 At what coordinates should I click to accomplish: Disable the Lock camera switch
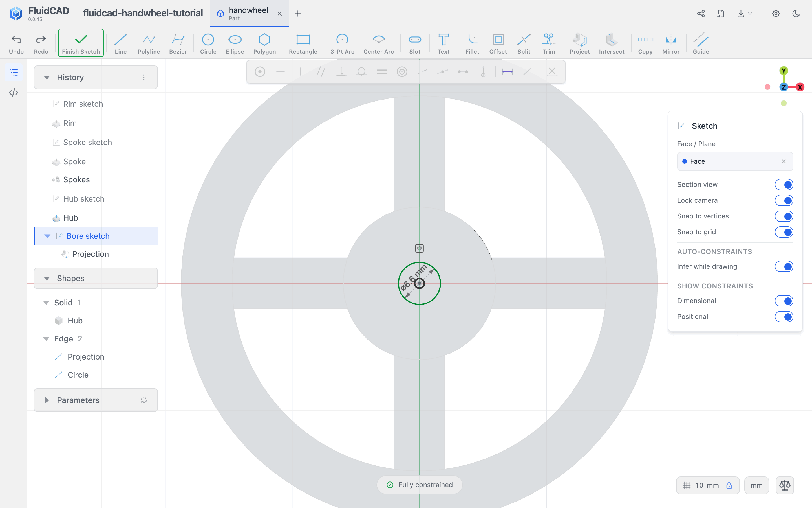tap(784, 200)
